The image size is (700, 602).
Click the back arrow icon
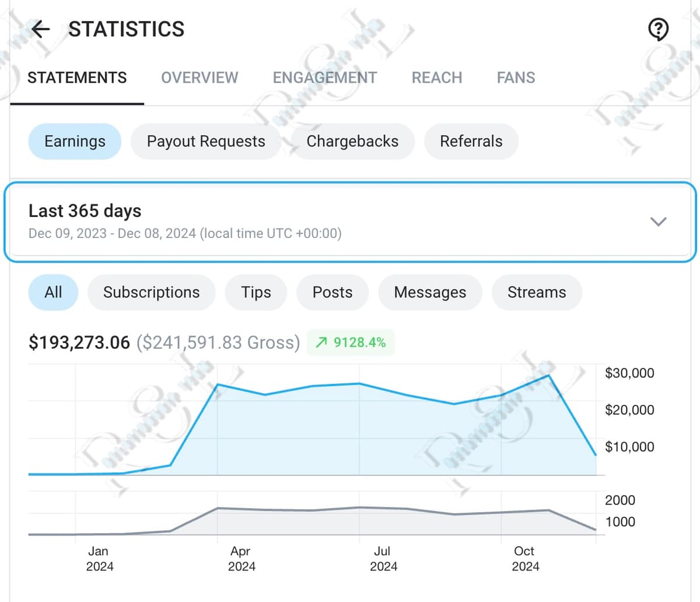(x=40, y=29)
